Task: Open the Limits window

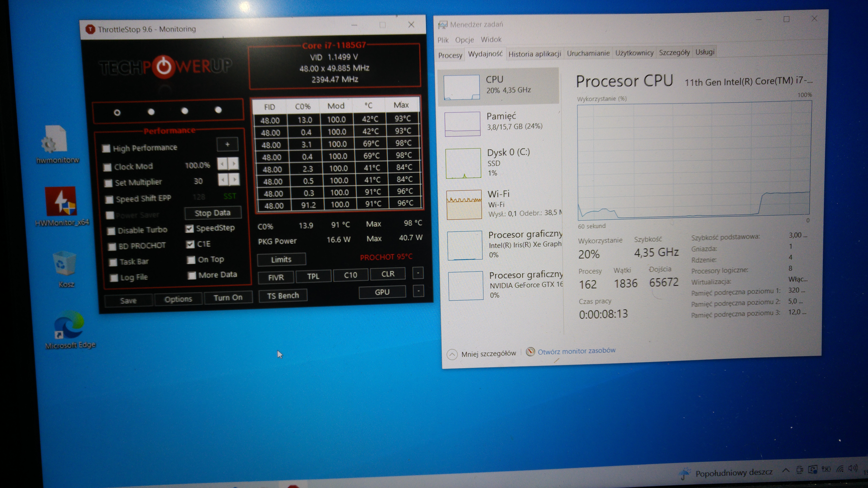Action: (x=281, y=259)
